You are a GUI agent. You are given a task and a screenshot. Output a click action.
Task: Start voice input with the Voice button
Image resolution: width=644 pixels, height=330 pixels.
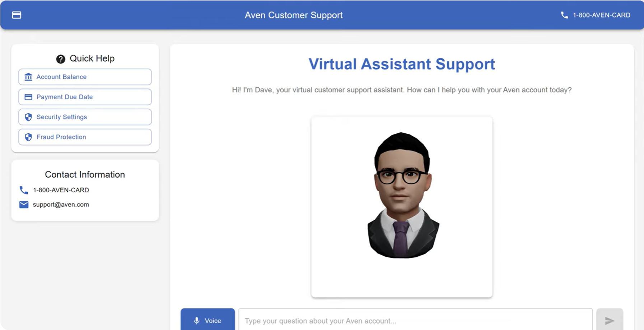208,320
